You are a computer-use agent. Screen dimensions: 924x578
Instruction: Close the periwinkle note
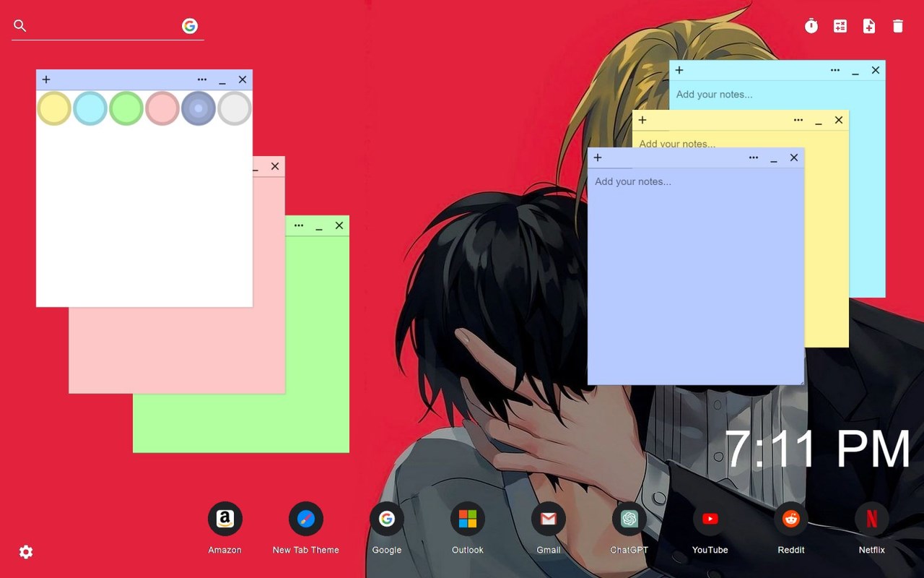794,158
